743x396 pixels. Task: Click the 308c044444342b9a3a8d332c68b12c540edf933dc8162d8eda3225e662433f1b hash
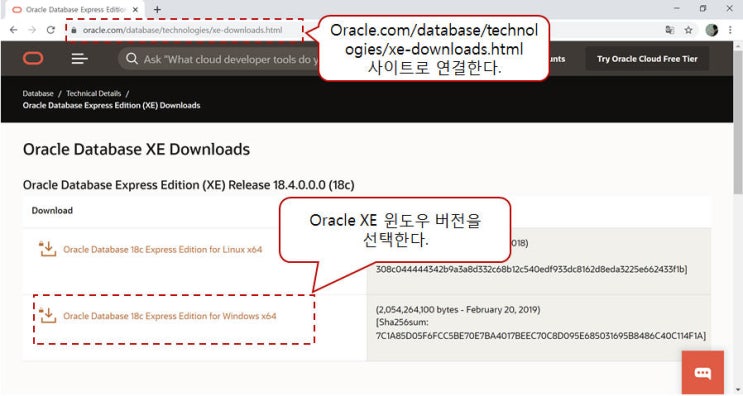(x=530, y=269)
